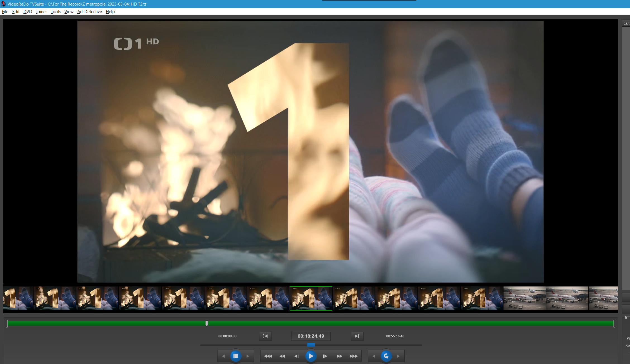Image resolution: width=630 pixels, height=364 pixels.
Task: Click the blue circular-arrow jog button
Action: point(386,356)
